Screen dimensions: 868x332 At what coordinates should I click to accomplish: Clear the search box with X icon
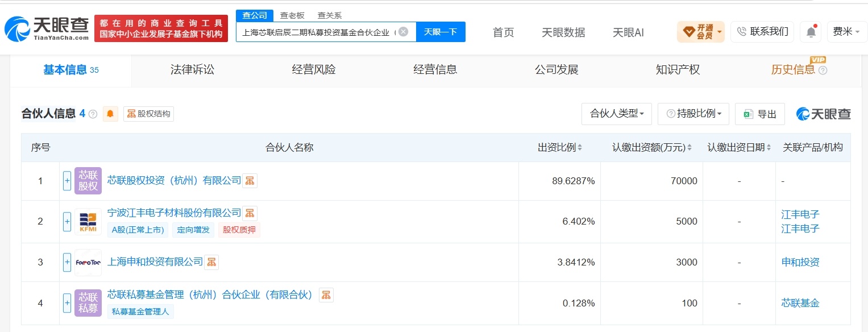403,32
